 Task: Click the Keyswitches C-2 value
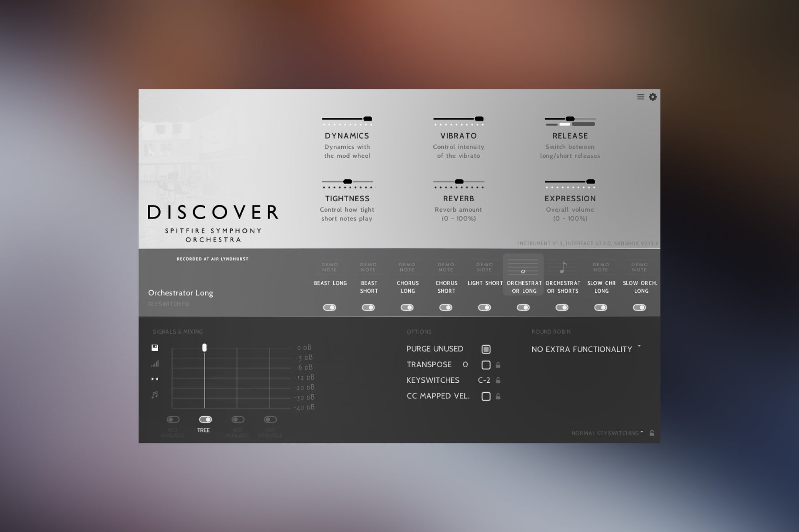point(484,380)
